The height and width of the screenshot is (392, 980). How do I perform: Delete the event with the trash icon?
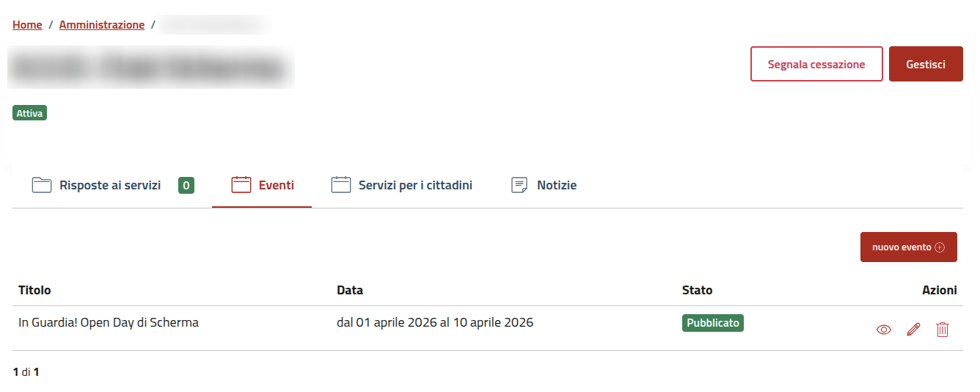tap(943, 330)
